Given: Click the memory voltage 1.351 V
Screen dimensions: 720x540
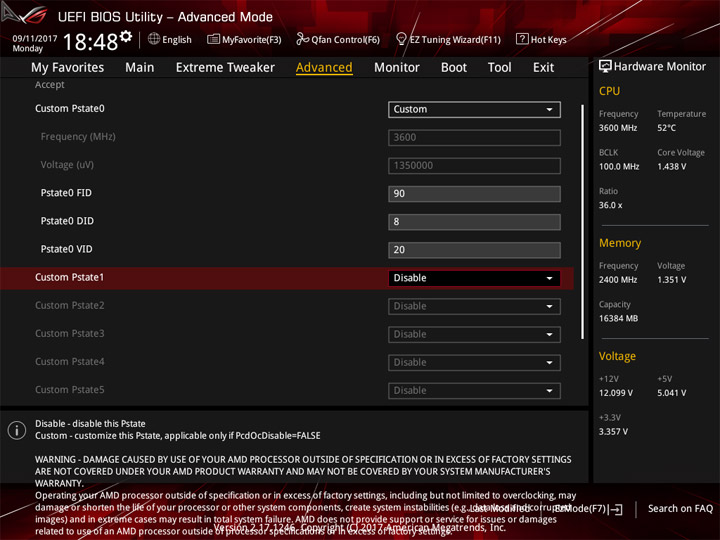Looking at the screenshot, I should pos(671,280).
